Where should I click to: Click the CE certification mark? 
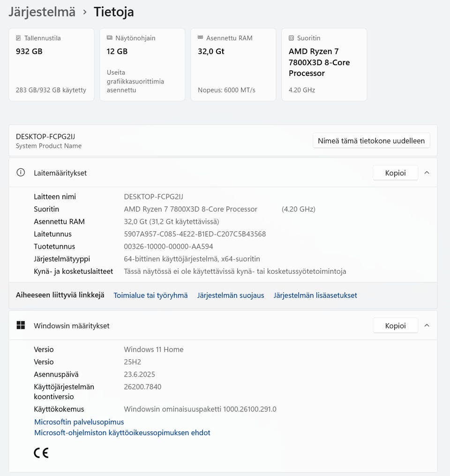[x=41, y=453]
